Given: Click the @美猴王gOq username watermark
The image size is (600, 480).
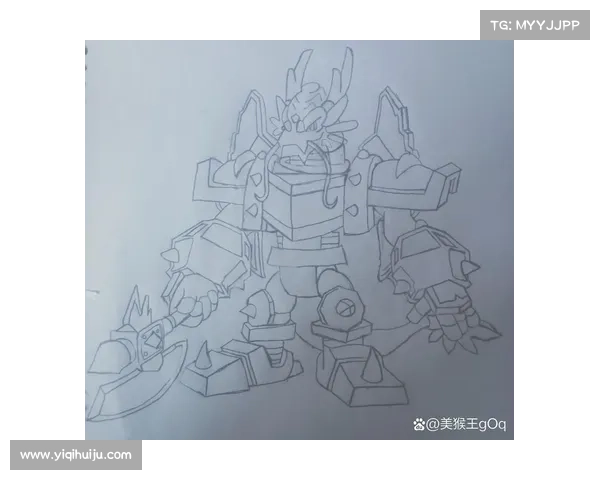Looking at the screenshot, I should click(466, 425).
